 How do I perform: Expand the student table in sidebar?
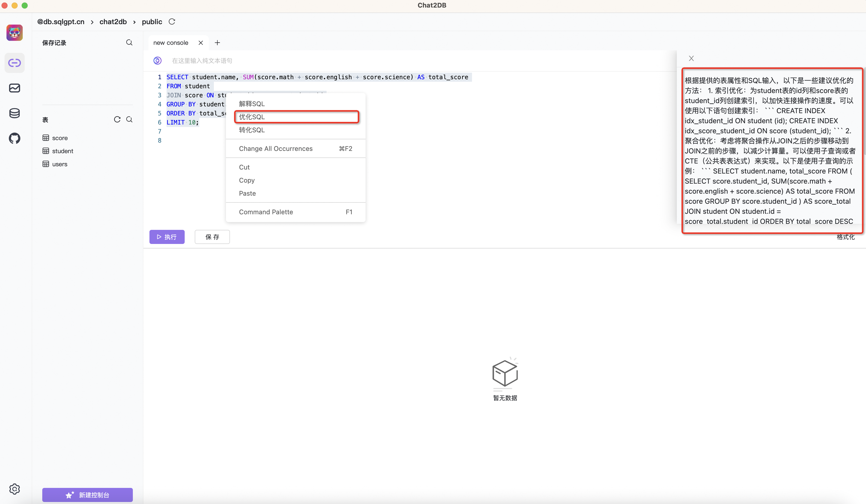(x=62, y=151)
